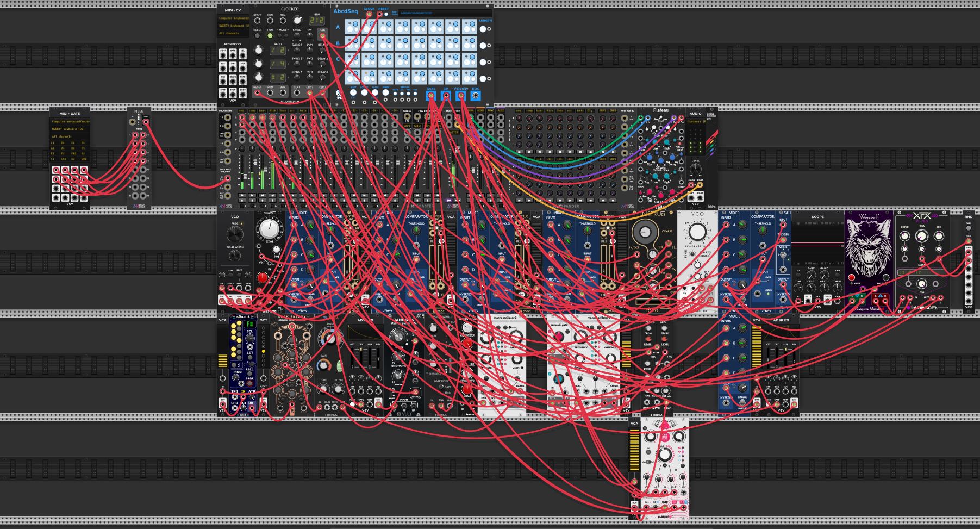Screen dimensions: 980x529
Task: Click the TIME knob on the Scope
Action: [x=798, y=288]
